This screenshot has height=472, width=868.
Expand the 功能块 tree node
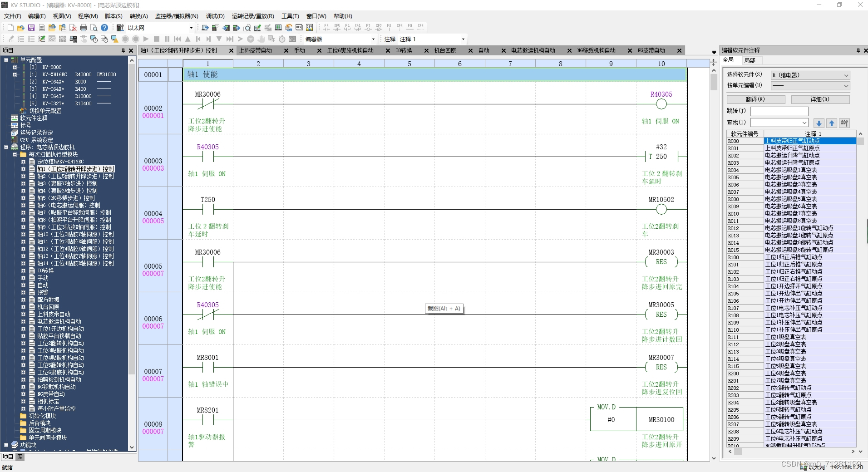click(x=6, y=445)
